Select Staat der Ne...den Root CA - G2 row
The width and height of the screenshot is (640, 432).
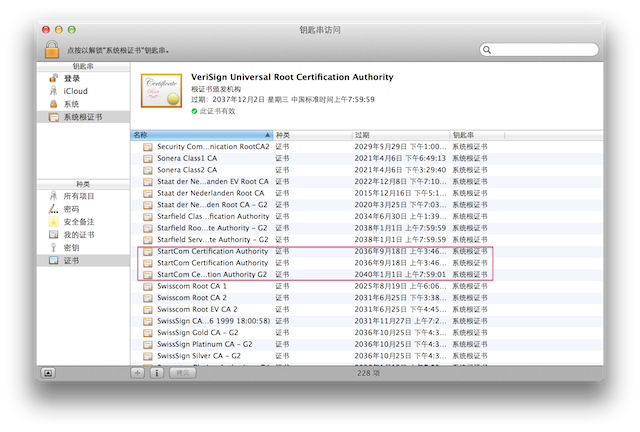(367, 205)
